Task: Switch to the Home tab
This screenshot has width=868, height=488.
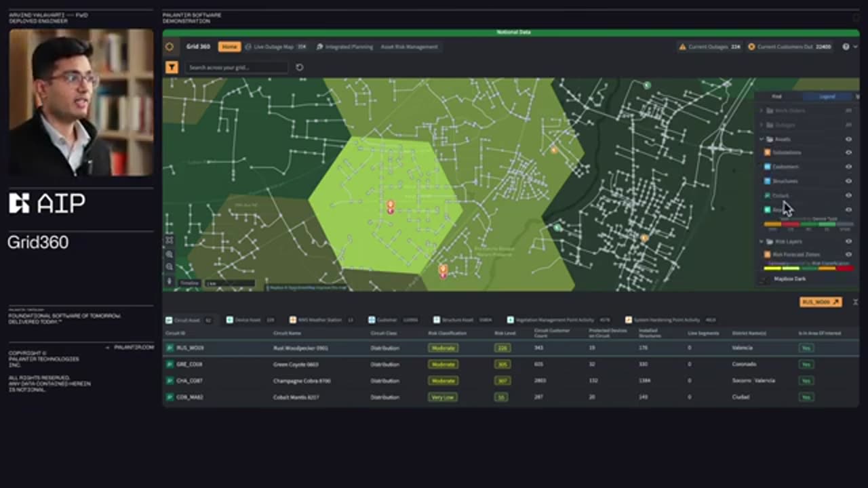Action: (229, 47)
